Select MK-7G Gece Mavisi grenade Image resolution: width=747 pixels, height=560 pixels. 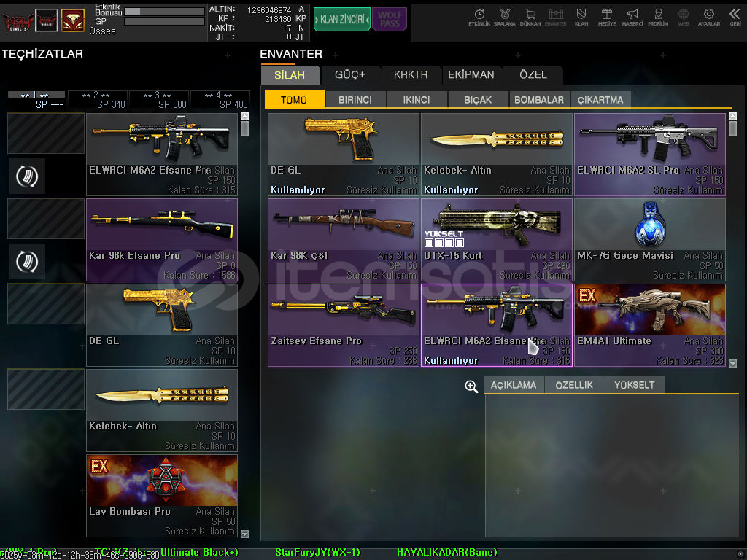pyautogui.click(x=650, y=240)
